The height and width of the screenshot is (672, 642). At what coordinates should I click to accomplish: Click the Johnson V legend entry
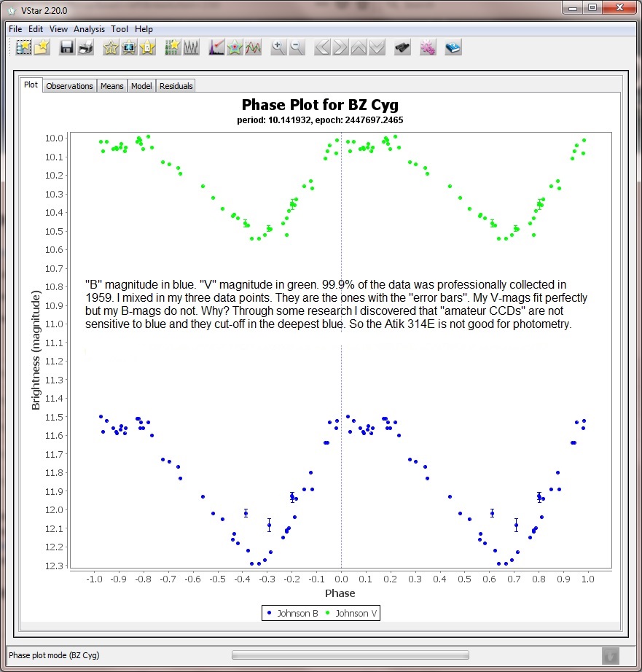(x=351, y=613)
